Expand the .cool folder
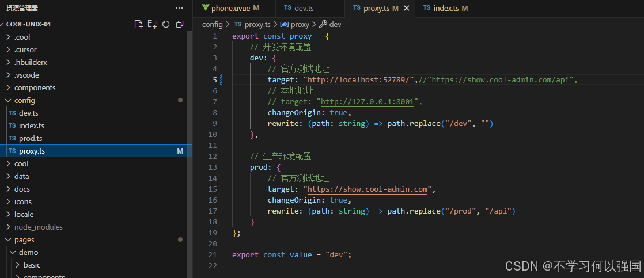 [x=96, y=37]
